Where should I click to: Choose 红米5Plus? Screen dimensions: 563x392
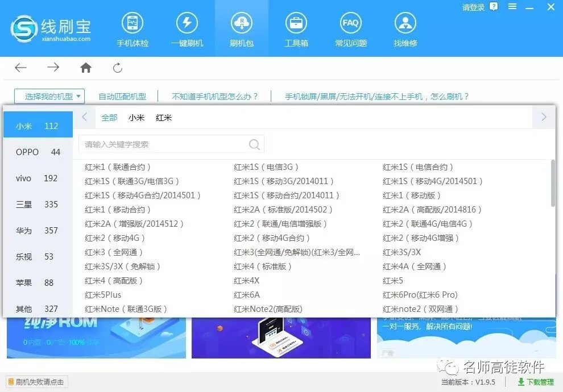click(x=103, y=295)
